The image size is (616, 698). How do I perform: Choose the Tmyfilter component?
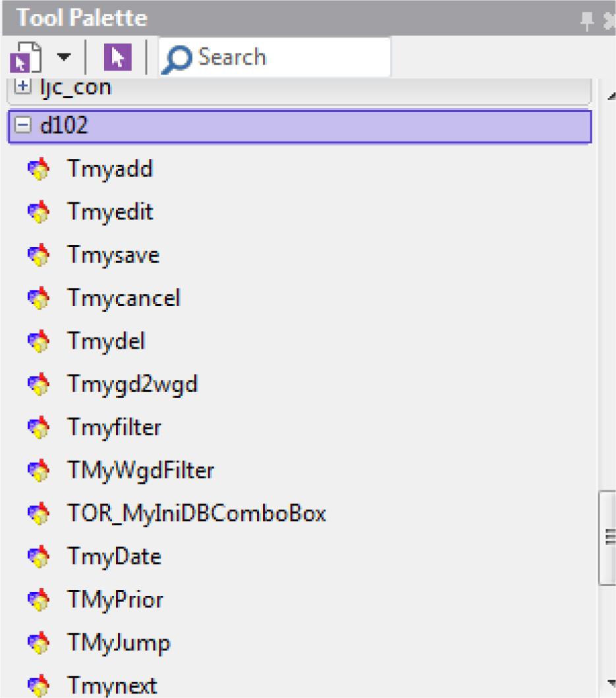pos(113,428)
